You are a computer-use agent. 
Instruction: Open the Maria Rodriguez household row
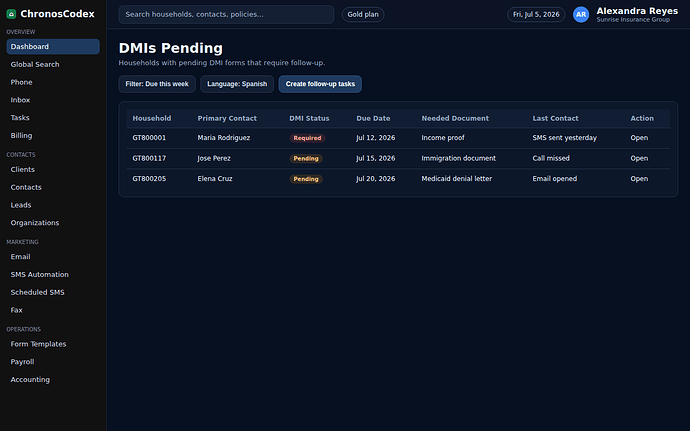click(x=639, y=138)
